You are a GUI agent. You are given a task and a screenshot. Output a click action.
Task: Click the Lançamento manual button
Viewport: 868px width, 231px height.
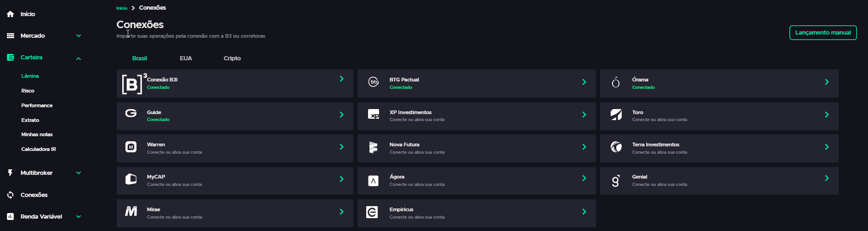823,33
